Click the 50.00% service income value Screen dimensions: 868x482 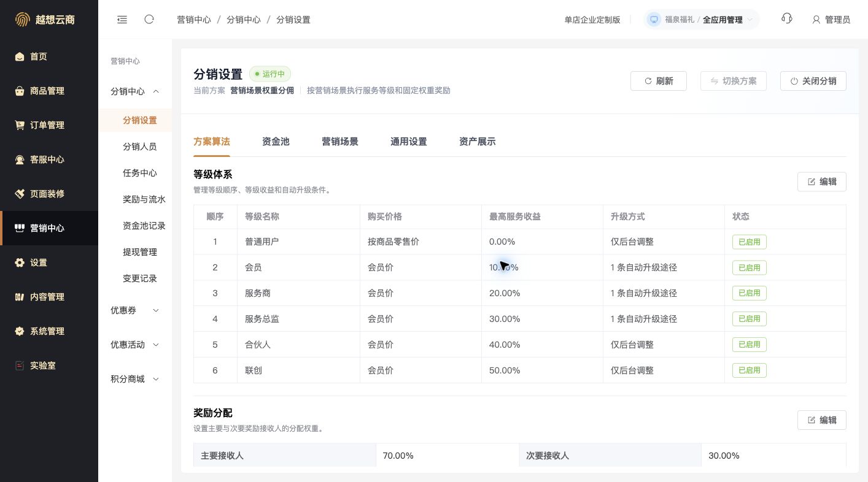click(x=505, y=370)
